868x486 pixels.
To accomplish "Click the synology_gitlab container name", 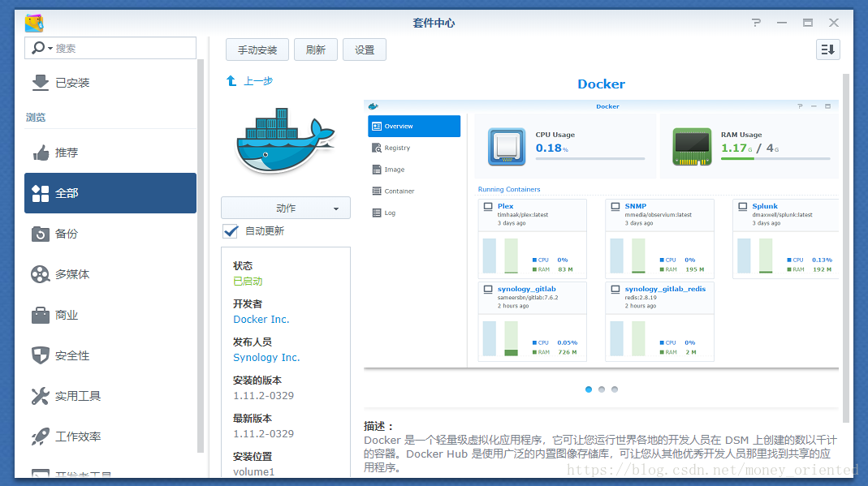I will (526, 289).
